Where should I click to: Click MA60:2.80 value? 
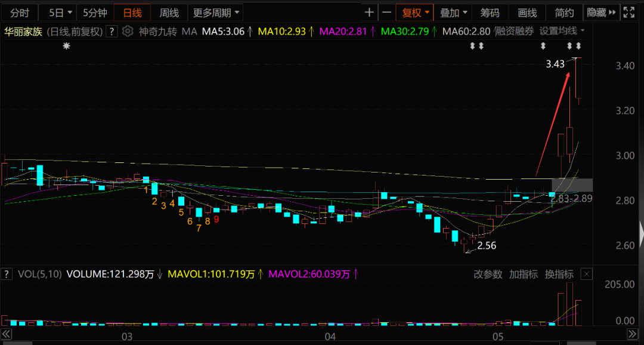coord(466,32)
